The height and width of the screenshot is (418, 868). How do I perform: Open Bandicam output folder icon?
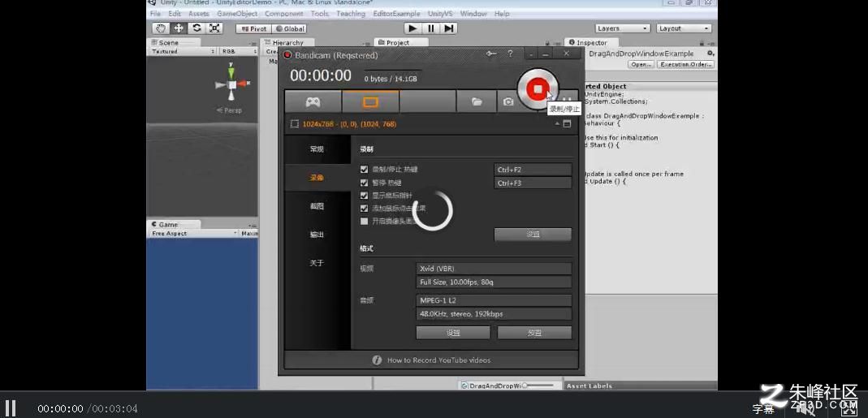(476, 102)
